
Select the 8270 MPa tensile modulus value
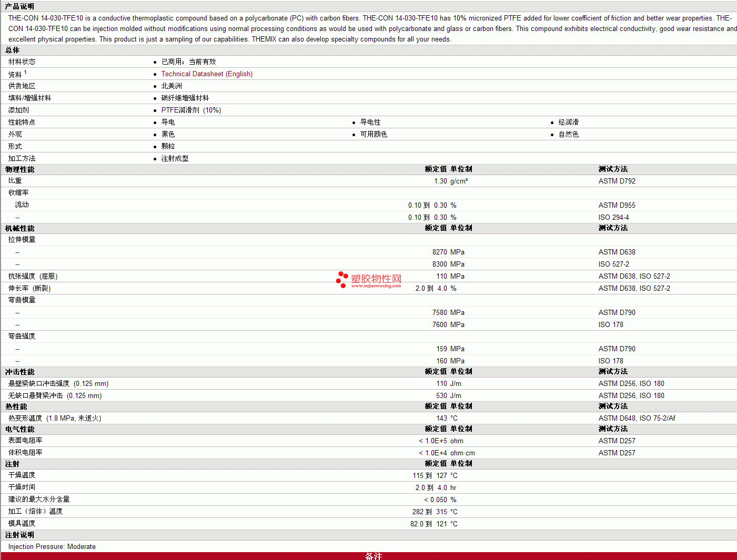448,252
